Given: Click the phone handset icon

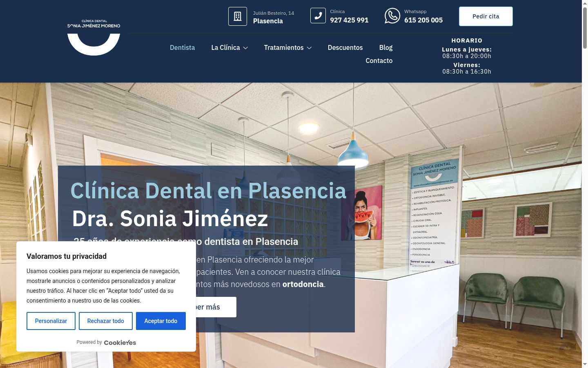Looking at the screenshot, I should coord(318,16).
